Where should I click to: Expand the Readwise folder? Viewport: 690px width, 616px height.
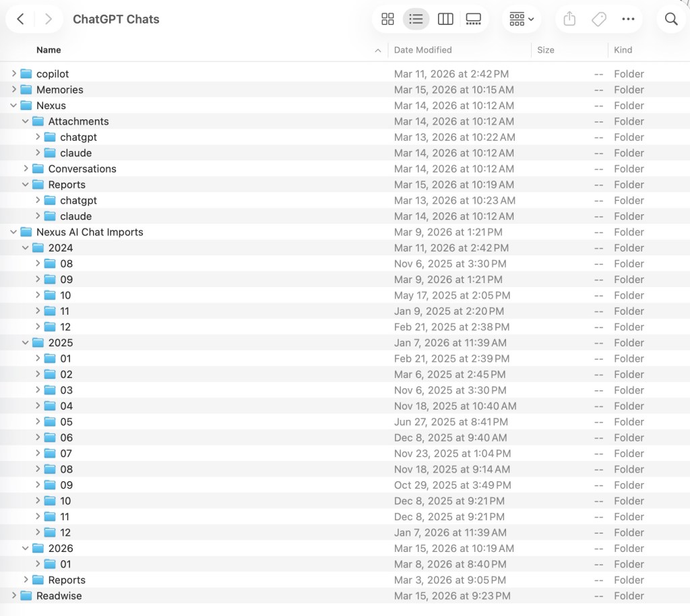click(14, 596)
